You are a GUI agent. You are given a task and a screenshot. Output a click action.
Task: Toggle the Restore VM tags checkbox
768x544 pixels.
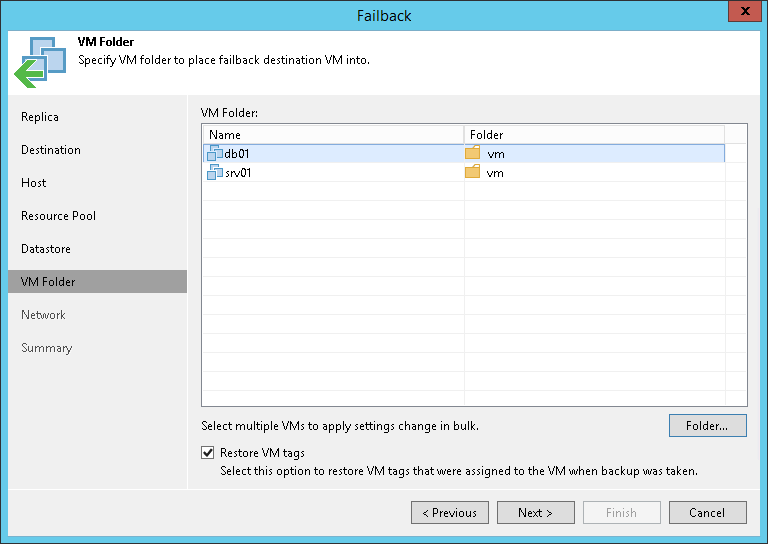(208, 453)
